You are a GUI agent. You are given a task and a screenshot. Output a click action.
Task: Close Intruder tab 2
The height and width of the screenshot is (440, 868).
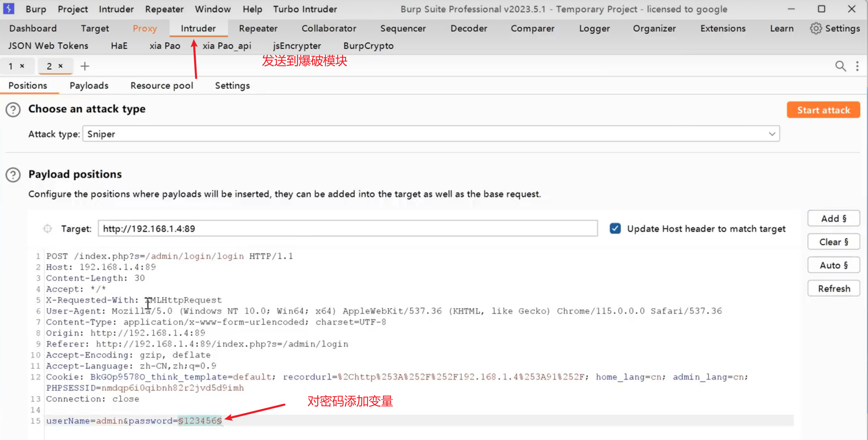point(60,66)
